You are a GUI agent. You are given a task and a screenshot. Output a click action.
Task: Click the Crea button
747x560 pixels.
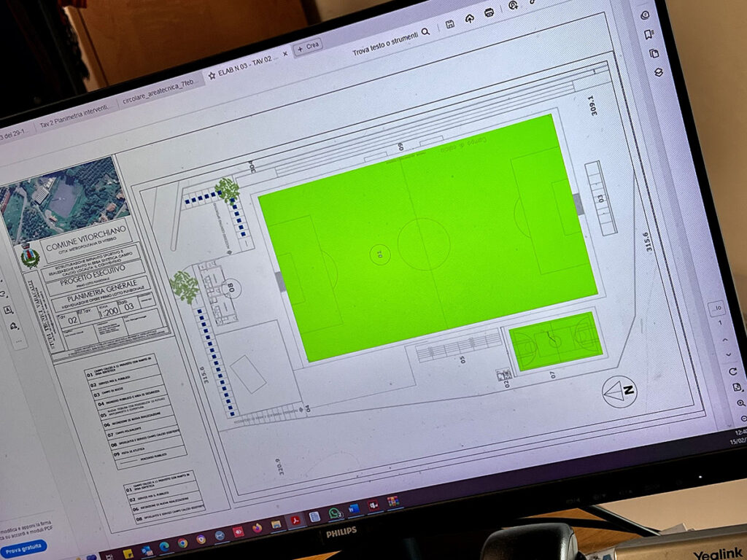coord(309,47)
